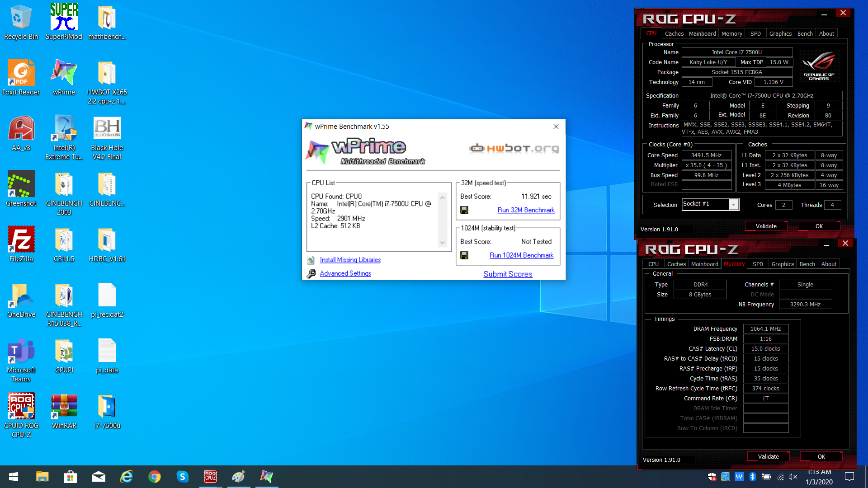
Task: Select the FileZilla desktop shortcut
Action: [x=21, y=244]
